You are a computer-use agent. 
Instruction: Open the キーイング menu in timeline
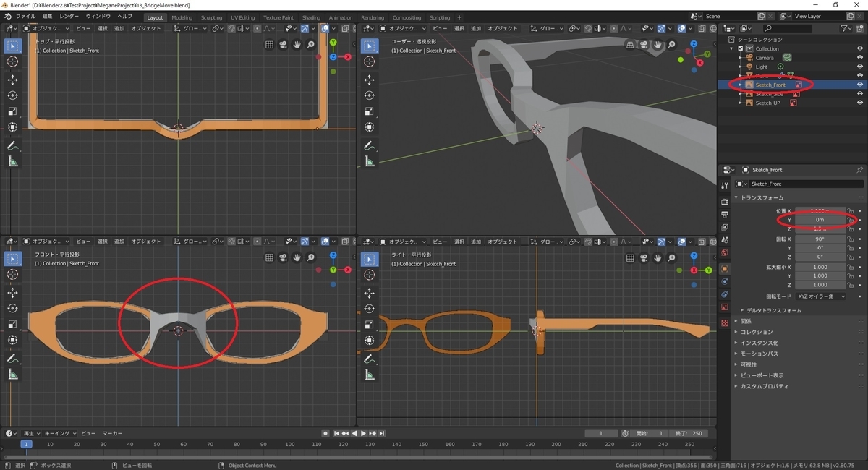(61, 433)
